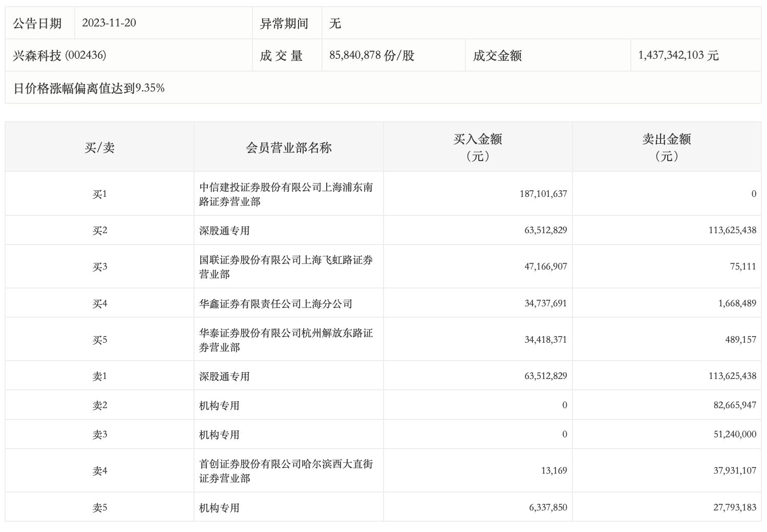Select 国联证券 上海飞虹路 branch name
The height and width of the screenshot is (532, 767).
pos(286,267)
